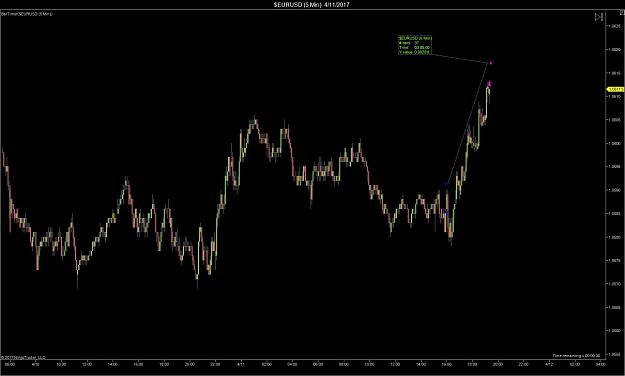Click the NinjaTrader copyright text

[x=23, y=357]
